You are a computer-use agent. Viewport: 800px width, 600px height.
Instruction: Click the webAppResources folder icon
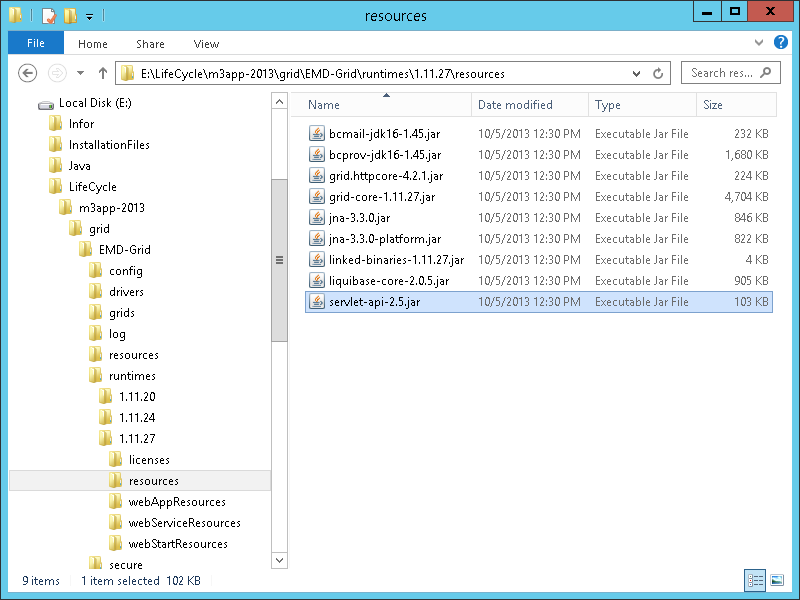tap(116, 502)
